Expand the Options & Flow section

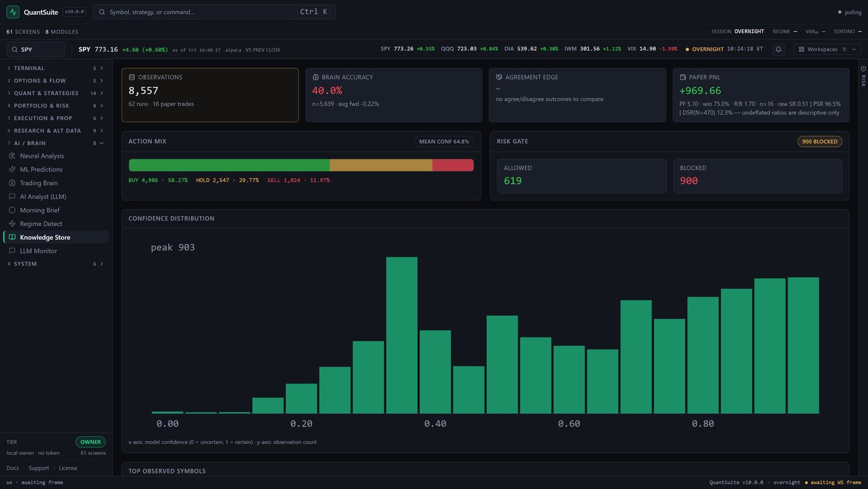pyautogui.click(x=56, y=81)
